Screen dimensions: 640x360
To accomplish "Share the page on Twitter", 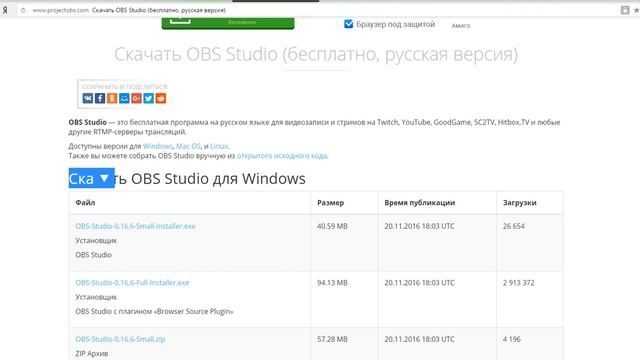I will click(x=149, y=98).
